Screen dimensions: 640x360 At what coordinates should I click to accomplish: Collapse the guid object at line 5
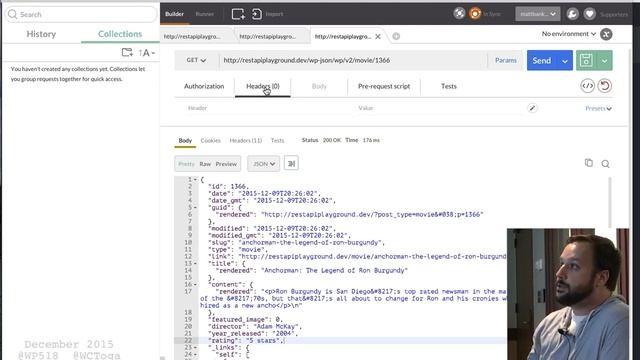point(195,207)
